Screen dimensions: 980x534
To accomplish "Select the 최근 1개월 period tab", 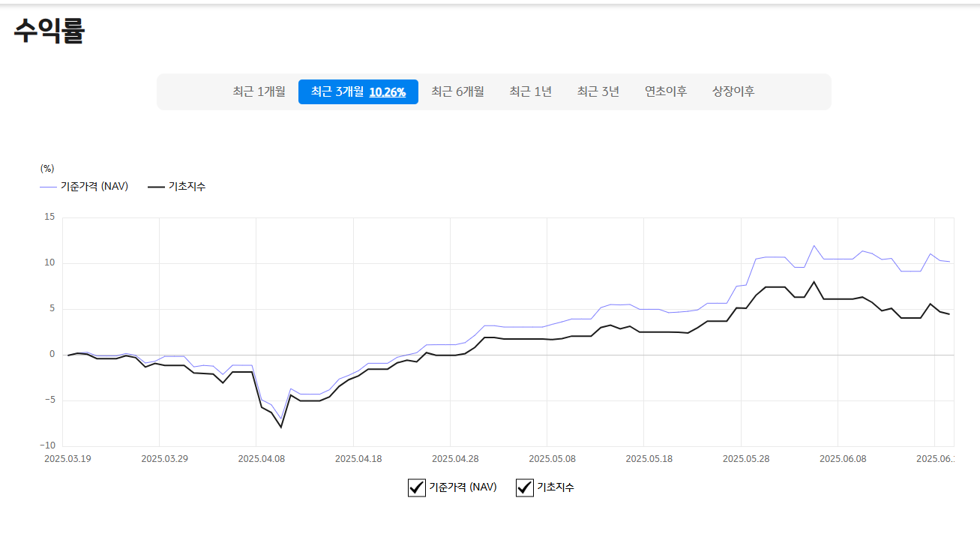I will pos(259,91).
